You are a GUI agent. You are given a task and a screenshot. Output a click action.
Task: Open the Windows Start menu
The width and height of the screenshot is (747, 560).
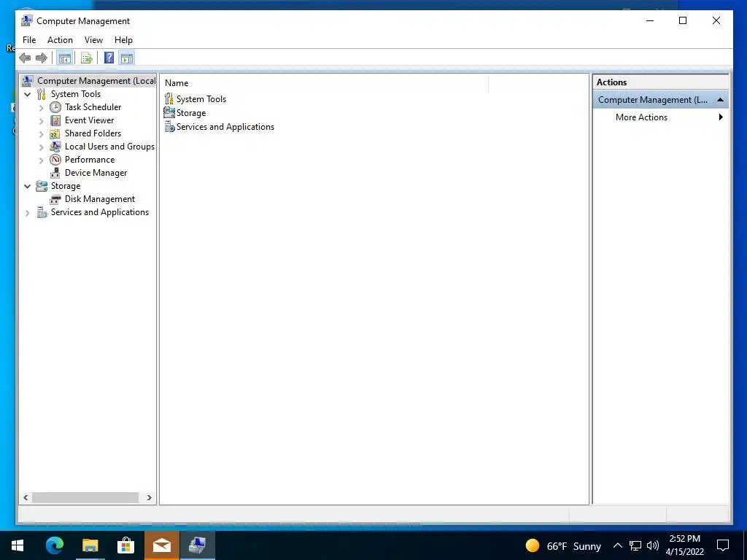point(18,545)
